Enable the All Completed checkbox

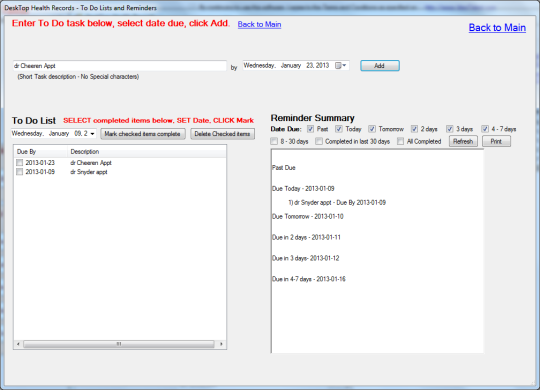pyautogui.click(x=400, y=141)
